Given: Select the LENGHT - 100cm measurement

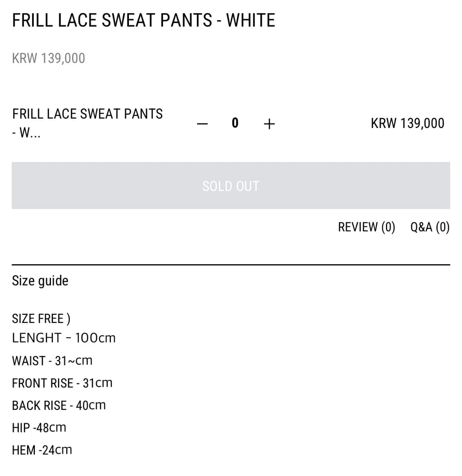Looking at the screenshot, I should click(64, 338).
